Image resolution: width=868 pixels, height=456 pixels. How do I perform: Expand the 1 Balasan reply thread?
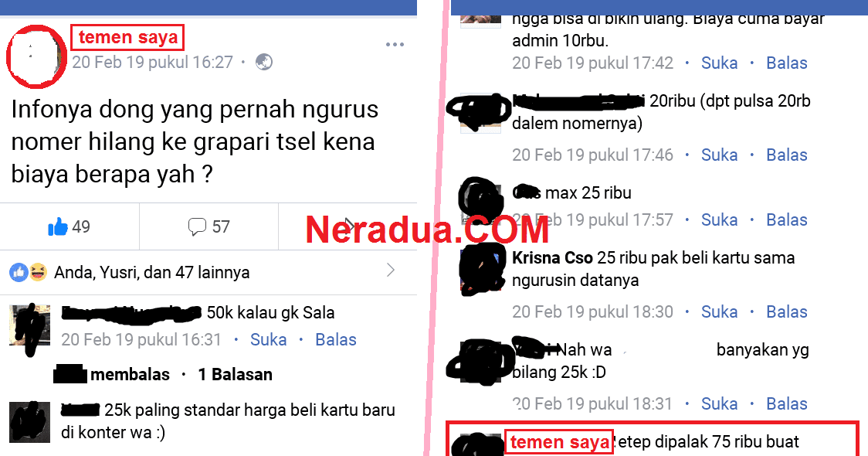236,375
